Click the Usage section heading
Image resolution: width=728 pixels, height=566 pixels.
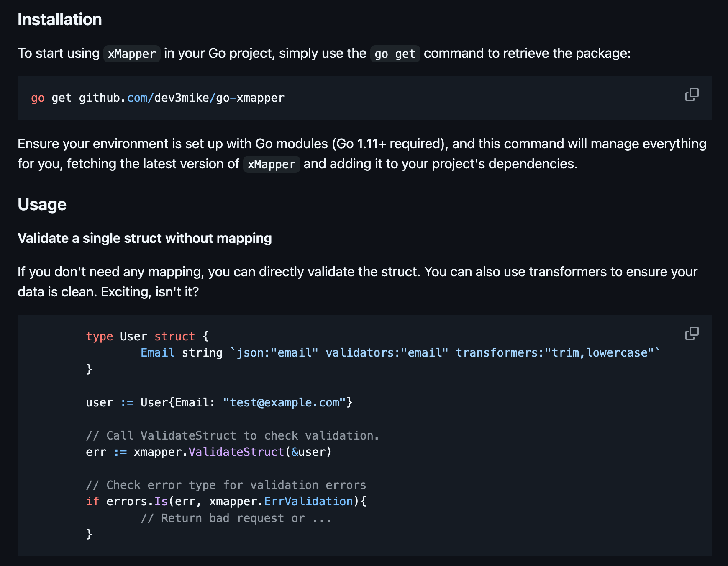click(42, 204)
